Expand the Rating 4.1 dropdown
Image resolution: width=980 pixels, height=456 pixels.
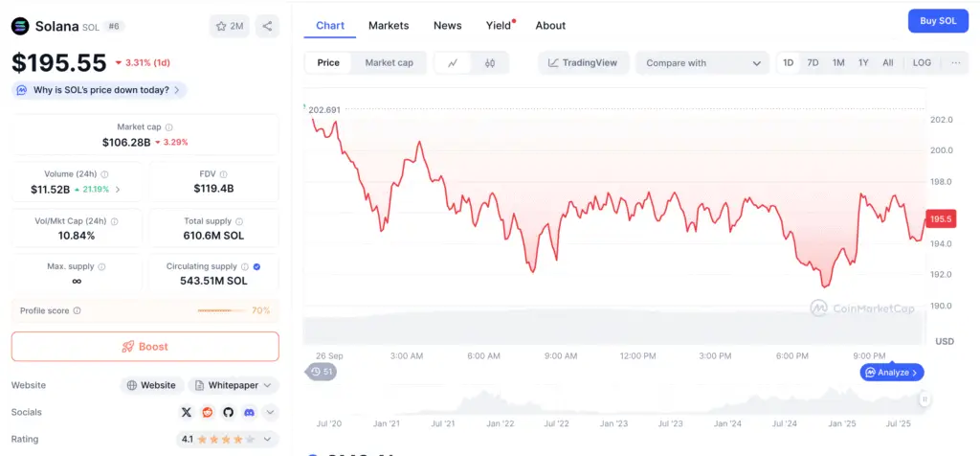coord(227,439)
